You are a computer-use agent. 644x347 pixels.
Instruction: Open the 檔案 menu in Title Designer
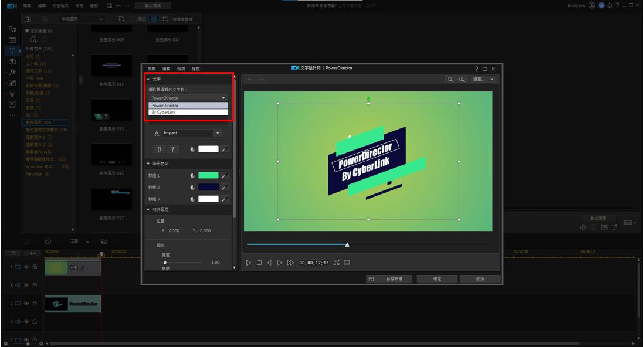(x=152, y=69)
